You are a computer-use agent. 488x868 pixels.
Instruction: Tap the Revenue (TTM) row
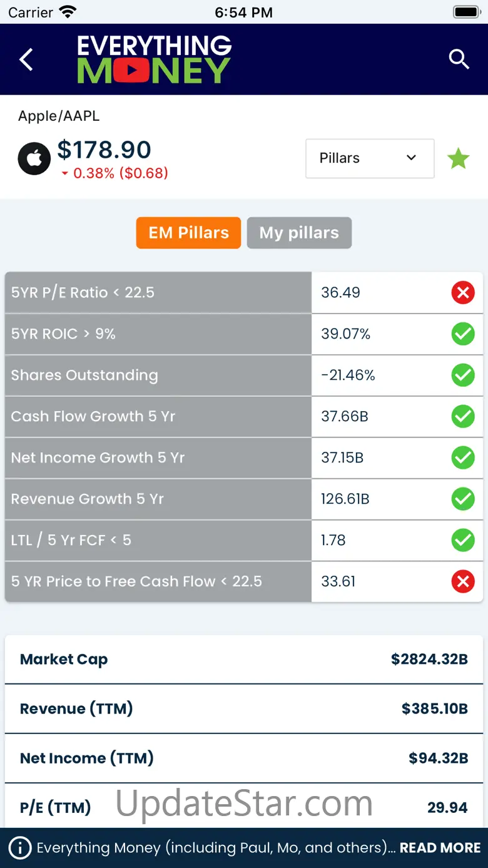244,708
